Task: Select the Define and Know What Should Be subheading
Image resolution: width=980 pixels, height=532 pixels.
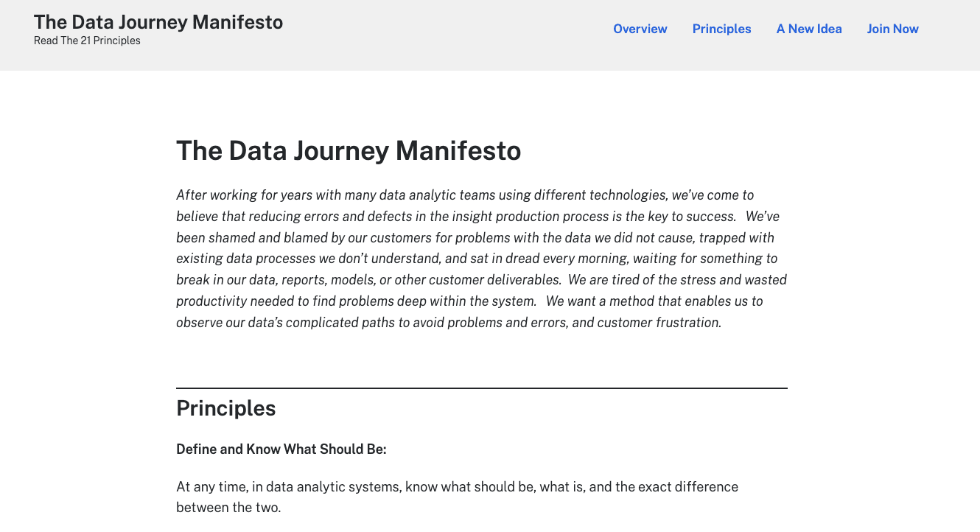Action: click(x=281, y=449)
